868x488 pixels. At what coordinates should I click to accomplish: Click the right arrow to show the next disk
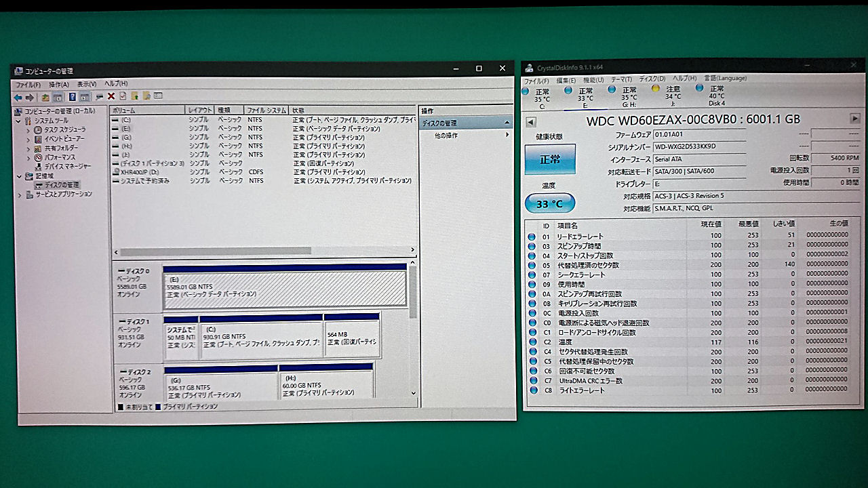856,119
